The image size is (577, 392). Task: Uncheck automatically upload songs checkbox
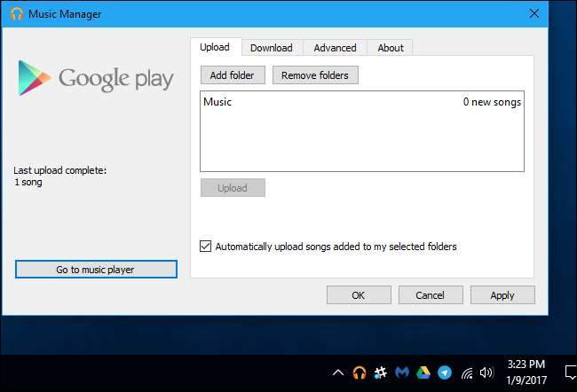point(207,247)
